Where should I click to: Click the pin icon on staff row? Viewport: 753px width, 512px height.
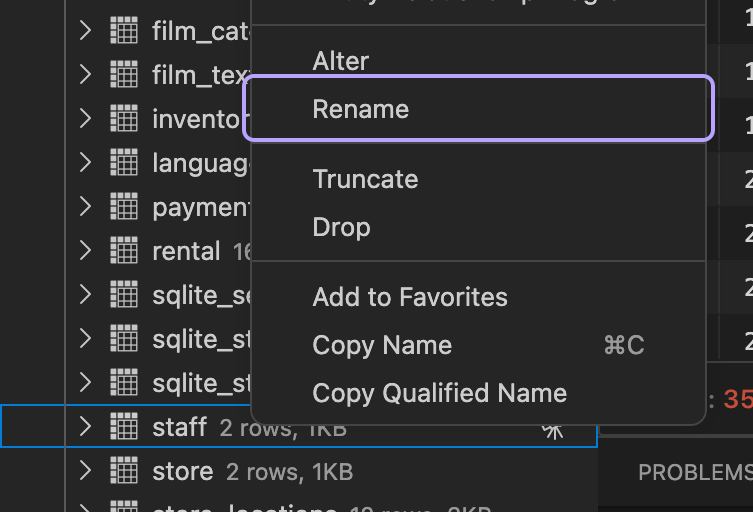point(552,432)
